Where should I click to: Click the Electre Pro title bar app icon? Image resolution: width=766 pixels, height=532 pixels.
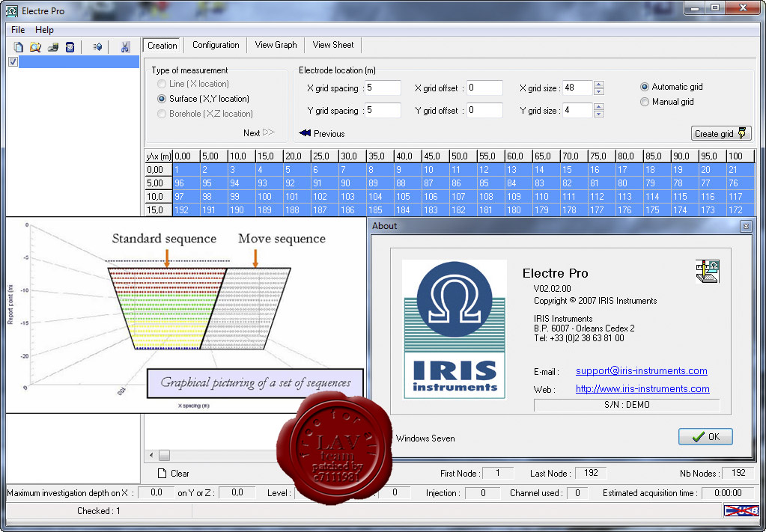[12, 10]
